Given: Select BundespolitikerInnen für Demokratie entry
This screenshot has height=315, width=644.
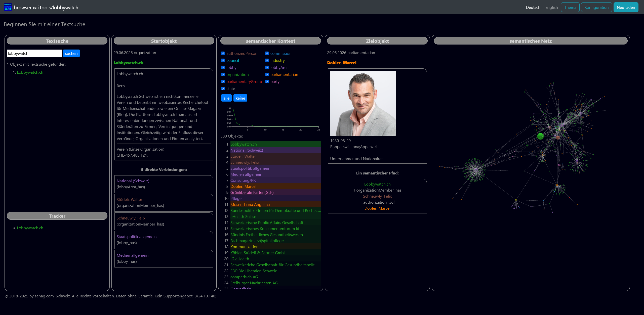Looking at the screenshot, I should [x=275, y=210].
